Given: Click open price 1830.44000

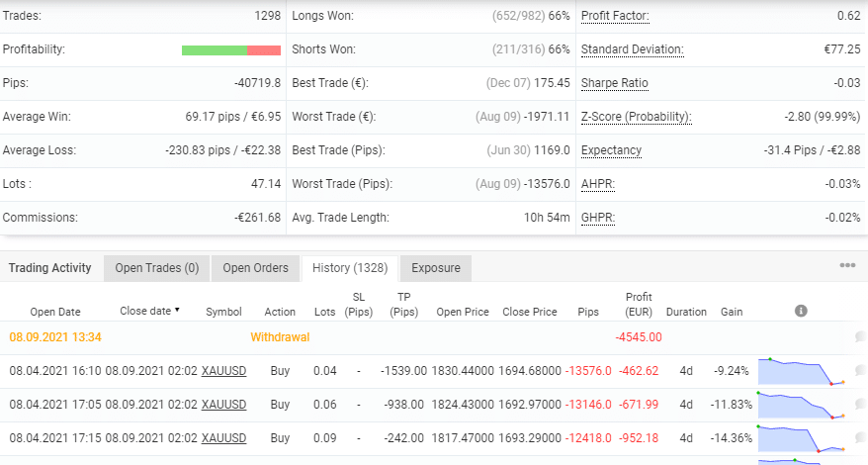Looking at the screenshot, I should [x=463, y=371].
